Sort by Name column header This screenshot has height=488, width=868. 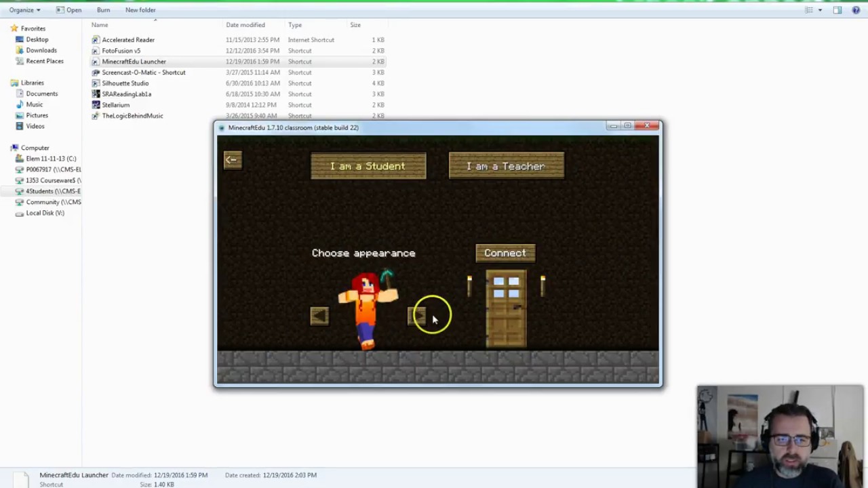[100, 25]
